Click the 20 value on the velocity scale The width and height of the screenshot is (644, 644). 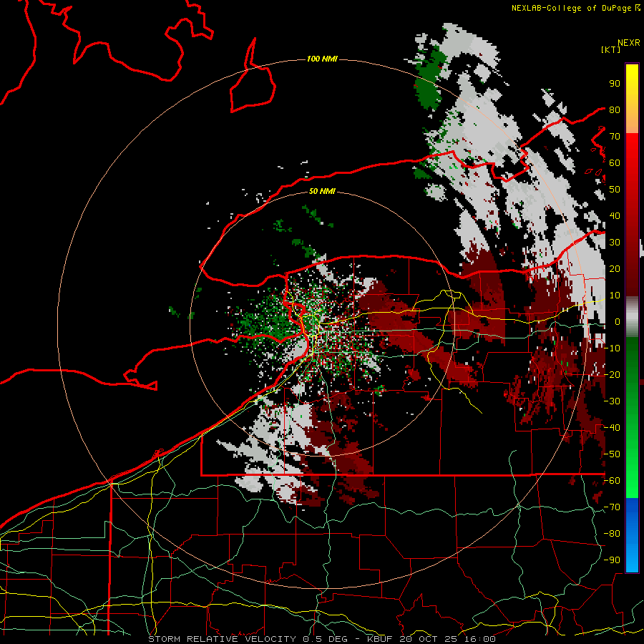(x=615, y=268)
